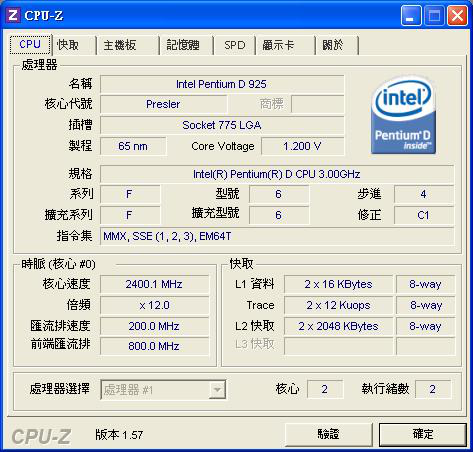Switch to the 記憶體 tab
This screenshot has width=473, height=452.
point(186,45)
